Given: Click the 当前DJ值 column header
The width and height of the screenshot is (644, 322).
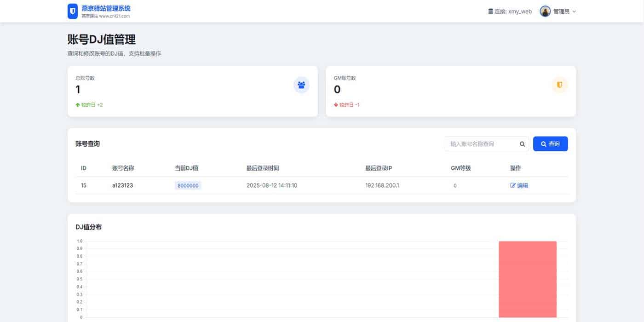Looking at the screenshot, I should click(x=186, y=168).
